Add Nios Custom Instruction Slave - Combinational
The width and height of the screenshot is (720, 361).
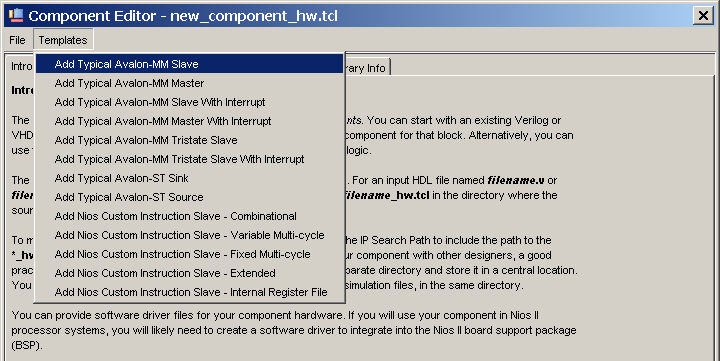coord(190,216)
